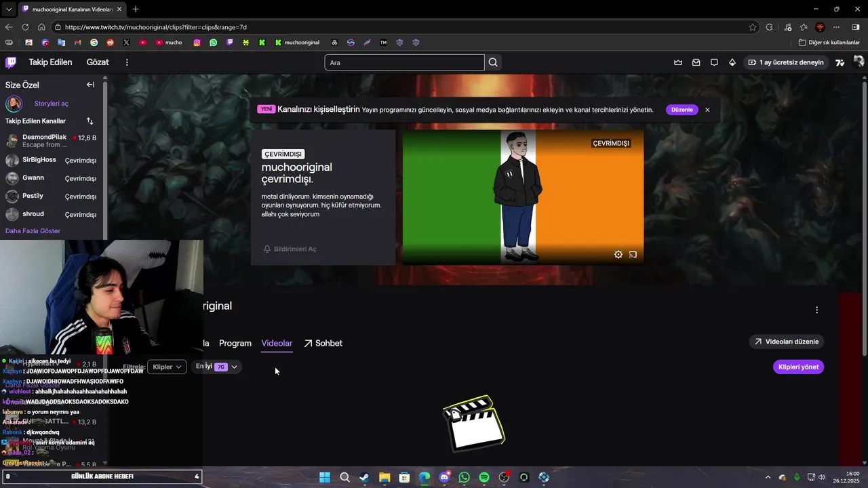Switch to the Program tab
Image resolution: width=868 pixels, height=488 pixels.
[x=235, y=343]
